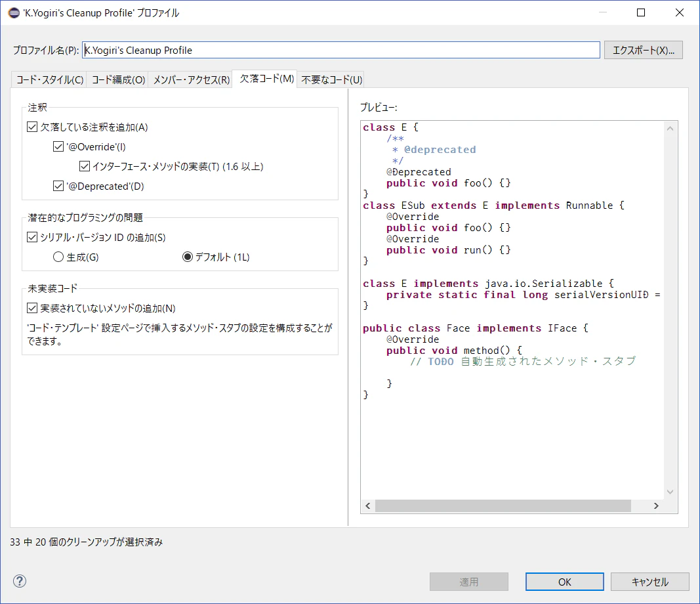The width and height of the screenshot is (700, 604).
Task: Click the @Deprecated annotation line in preview
Action: 419,172
